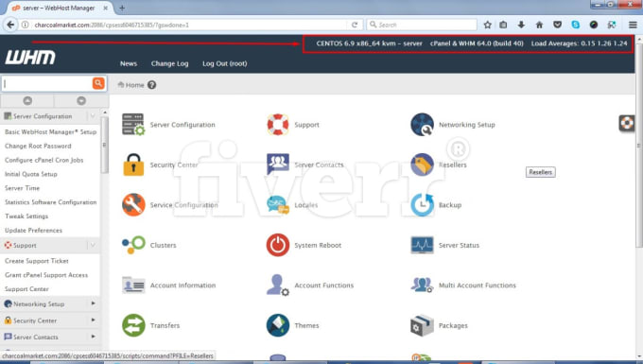
Task: Click the Home help question mark icon
Action: [x=151, y=85]
